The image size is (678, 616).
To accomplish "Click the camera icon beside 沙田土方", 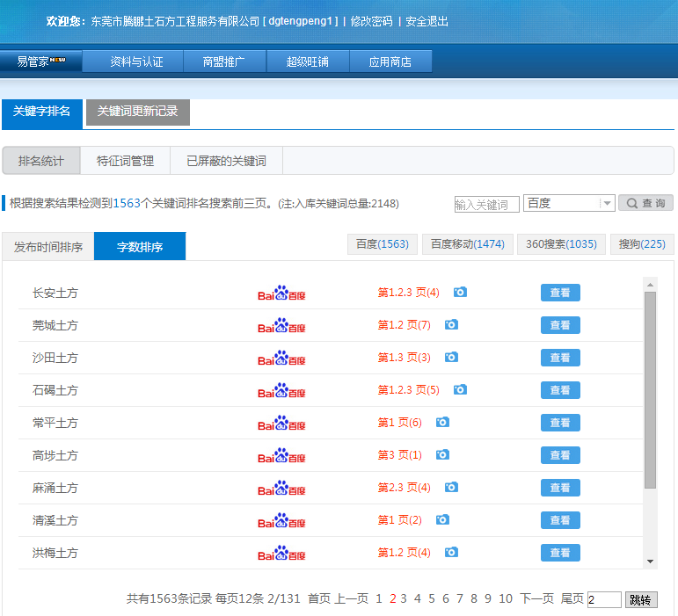I will click(451, 357).
